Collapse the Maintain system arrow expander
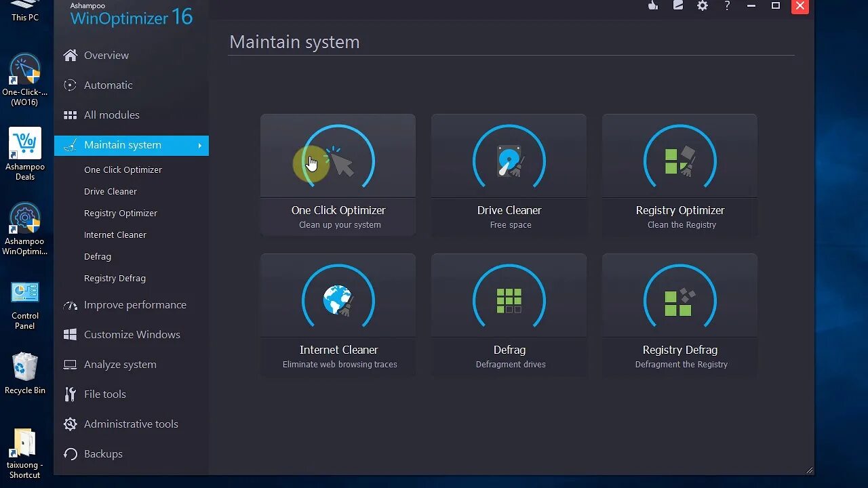Image resolution: width=868 pixels, height=488 pixels. (x=200, y=146)
